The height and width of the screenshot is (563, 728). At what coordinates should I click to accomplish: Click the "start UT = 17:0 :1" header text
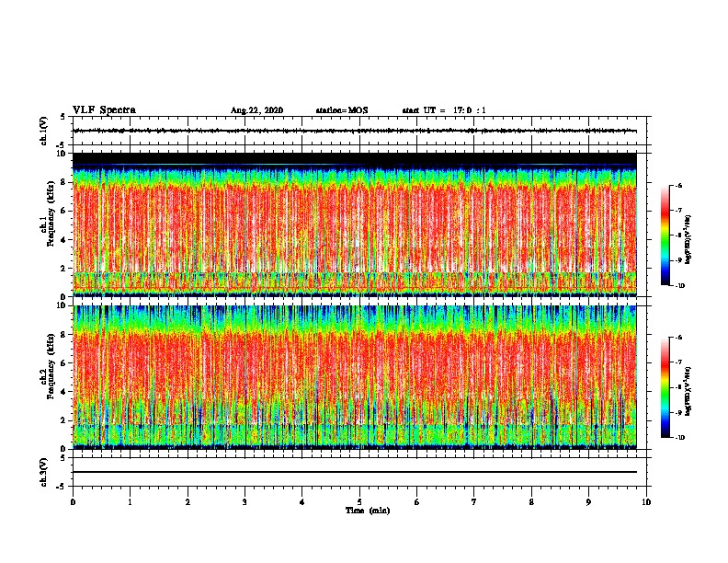(x=444, y=110)
